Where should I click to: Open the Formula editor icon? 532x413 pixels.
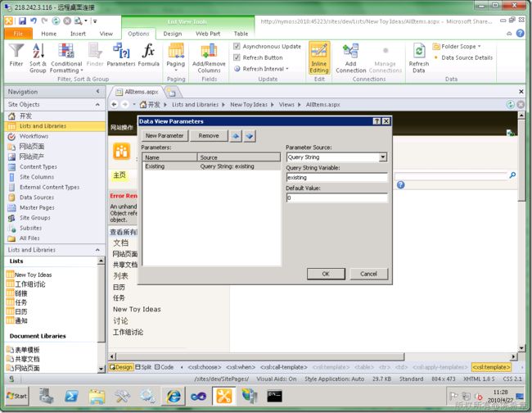coord(149,56)
